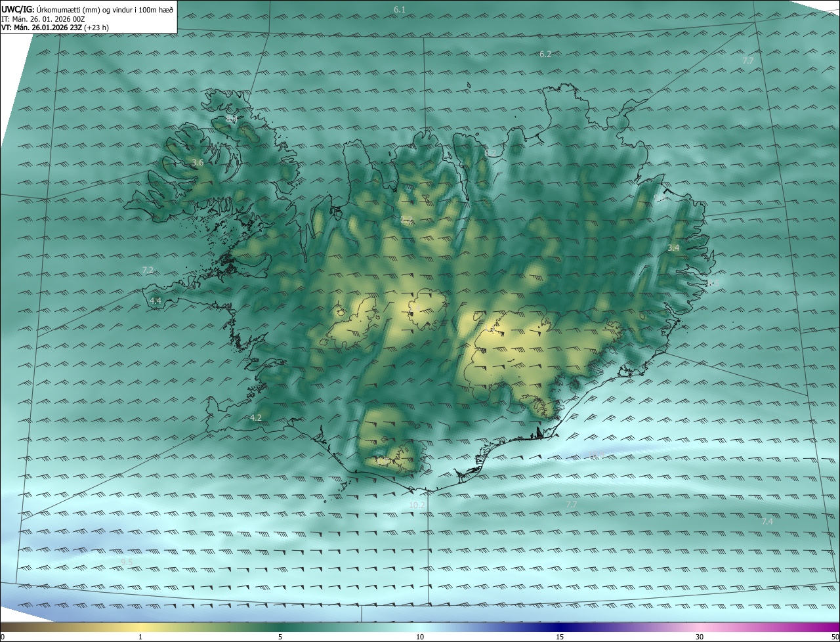Click the 4.4 value label
The image size is (840, 642).
pyautogui.click(x=156, y=301)
